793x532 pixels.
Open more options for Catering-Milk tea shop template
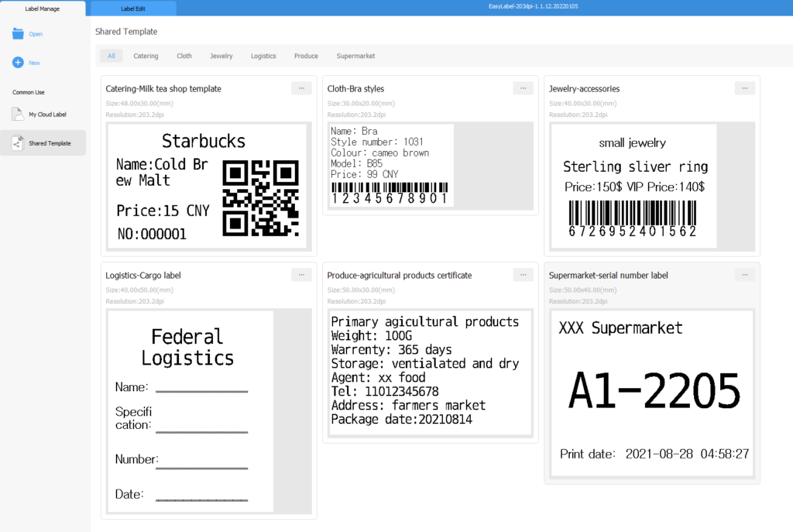click(301, 88)
